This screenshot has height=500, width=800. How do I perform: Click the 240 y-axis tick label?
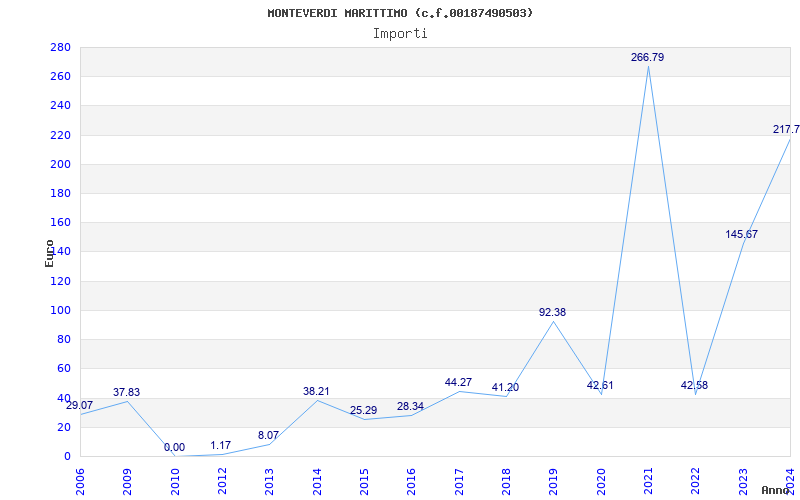[x=60, y=106]
